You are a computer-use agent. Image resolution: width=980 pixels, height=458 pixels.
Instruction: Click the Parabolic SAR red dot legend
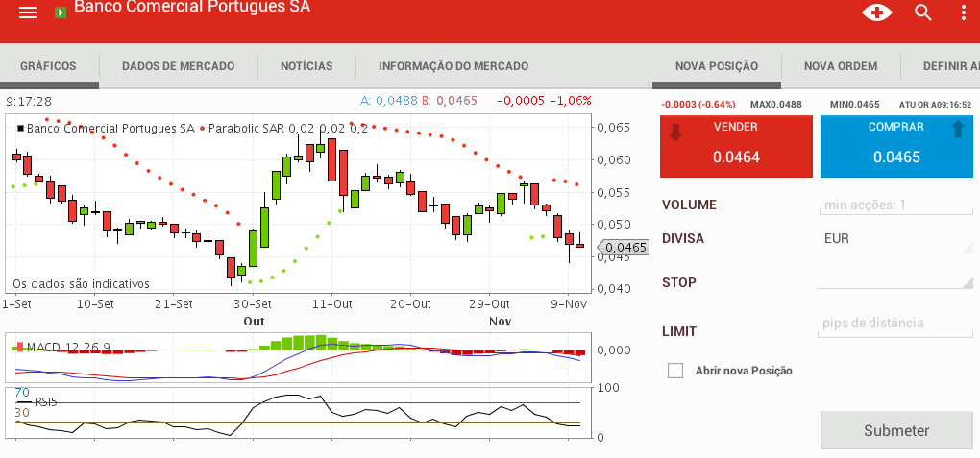click(x=202, y=129)
